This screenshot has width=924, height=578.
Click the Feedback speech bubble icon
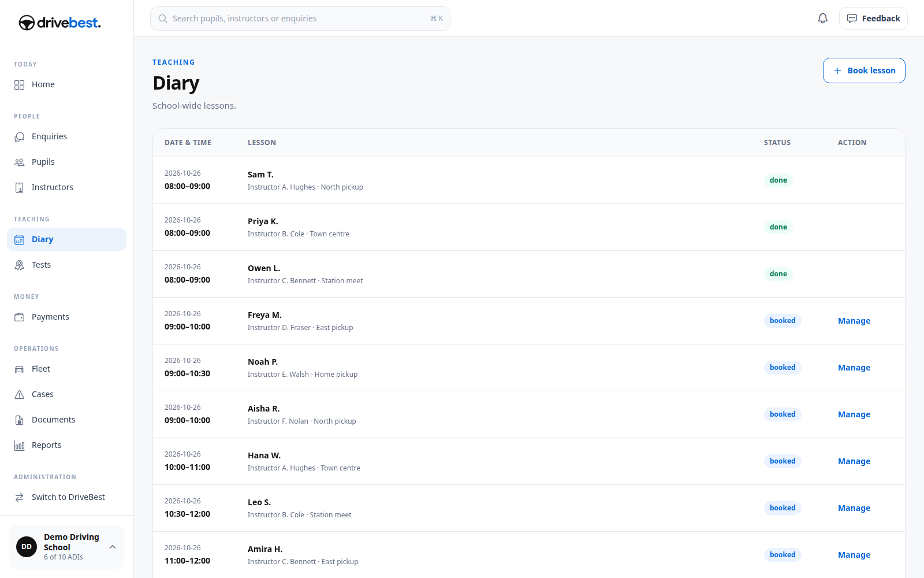pyautogui.click(x=852, y=18)
